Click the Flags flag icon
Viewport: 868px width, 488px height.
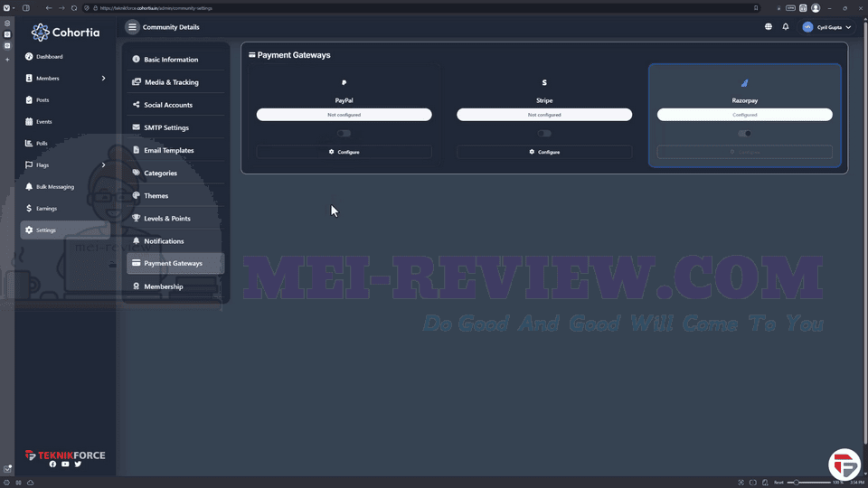29,164
